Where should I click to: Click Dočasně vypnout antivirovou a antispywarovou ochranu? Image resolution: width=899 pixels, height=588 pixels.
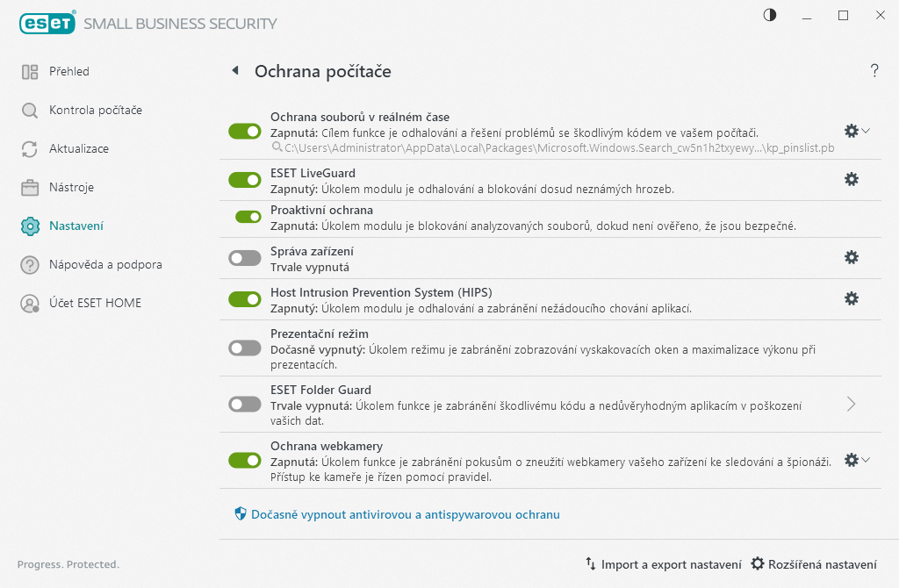[405, 514]
